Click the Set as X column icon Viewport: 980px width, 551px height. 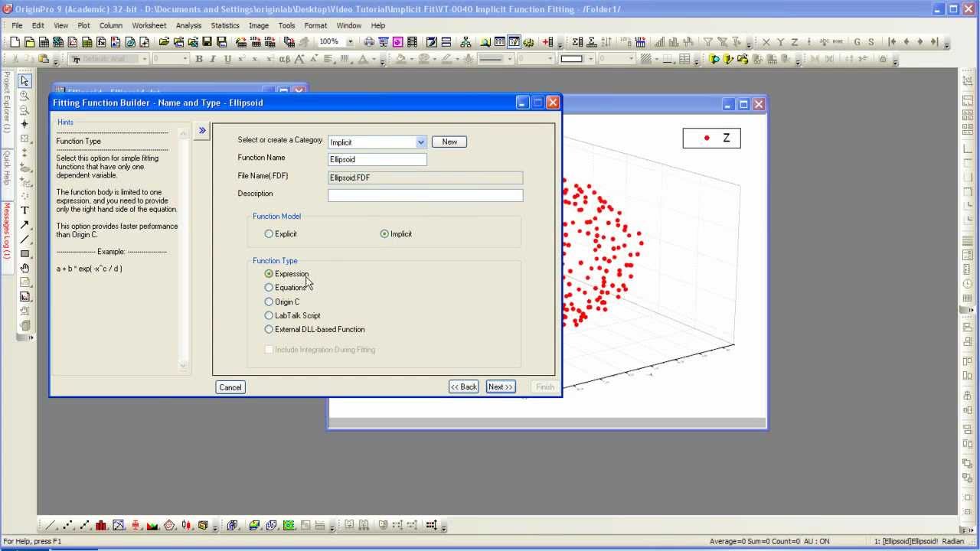pos(766,42)
